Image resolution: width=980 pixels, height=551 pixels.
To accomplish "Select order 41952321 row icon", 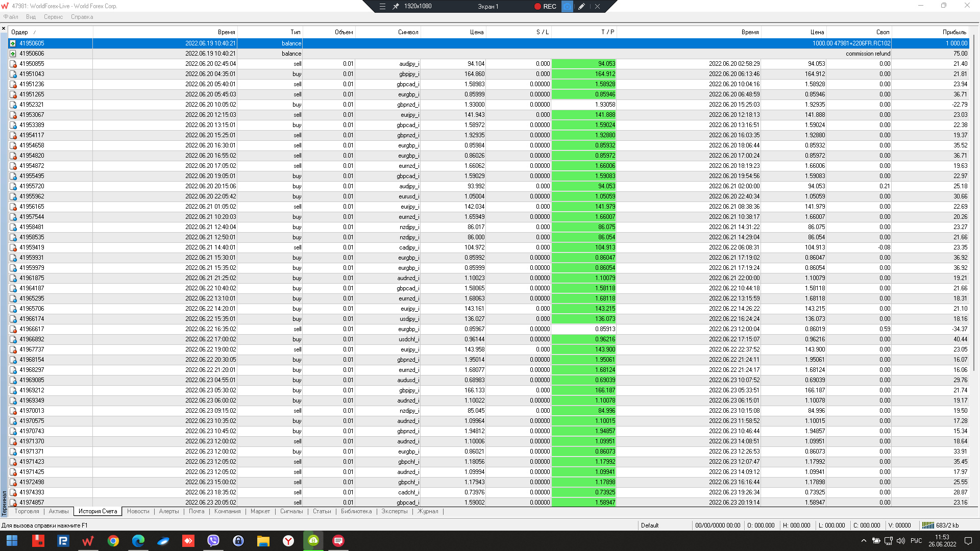I will pyautogui.click(x=13, y=105).
